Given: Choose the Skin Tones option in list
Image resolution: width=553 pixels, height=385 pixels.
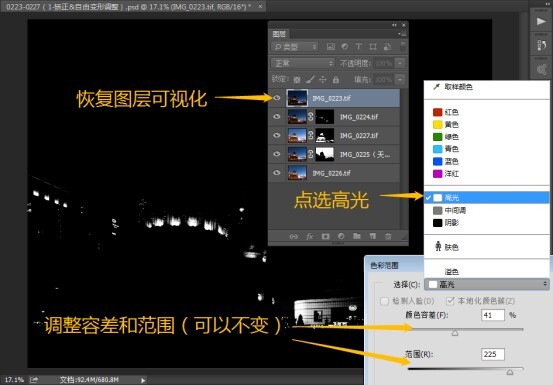Looking at the screenshot, I should (486, 247).
